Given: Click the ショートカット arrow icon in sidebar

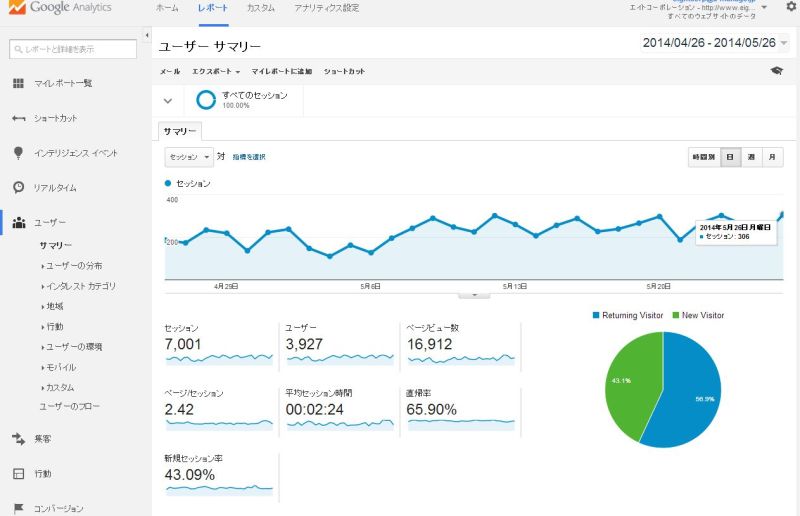Looking at the screenshot, I should tap(18, 118).
